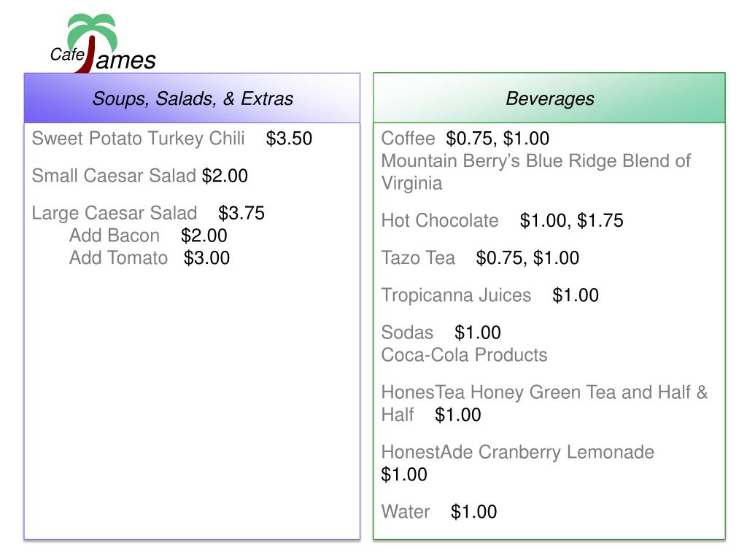Click the Sweet Potato Turkey Chili item
Viewport: 747px width, 560px height.
pyautogui.click(x=138, y=139)
